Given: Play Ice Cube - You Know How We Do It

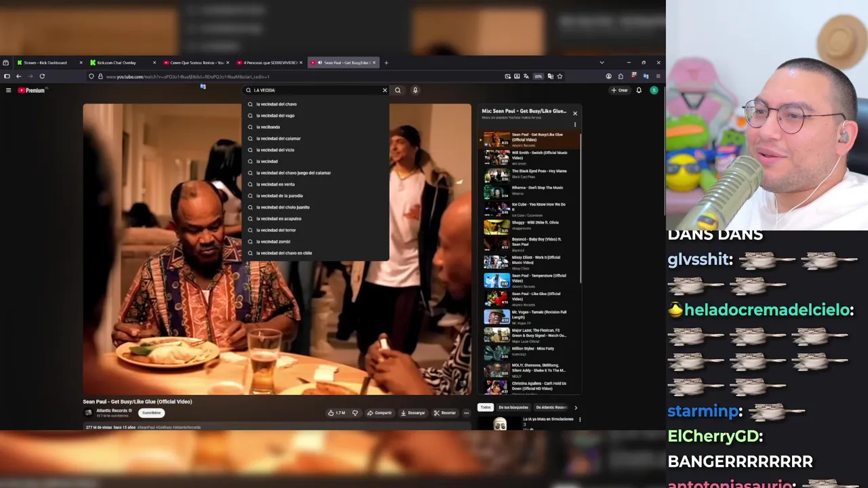Looking at the screenshot, I should pyautogui.click(x=530, y=209).
